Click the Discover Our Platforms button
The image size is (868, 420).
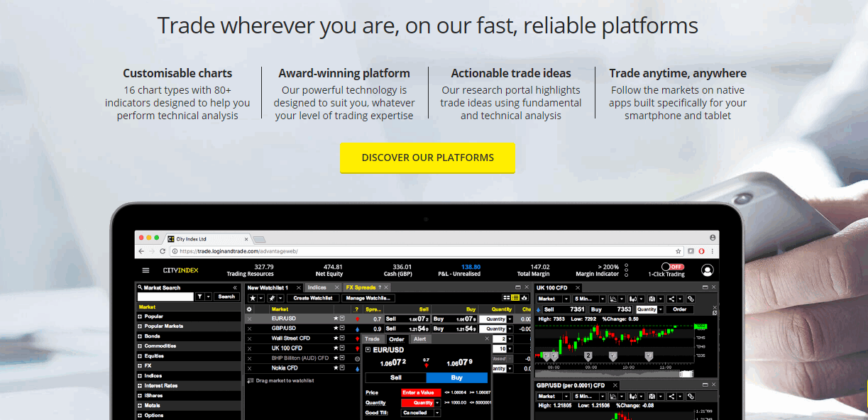[427, 157]
